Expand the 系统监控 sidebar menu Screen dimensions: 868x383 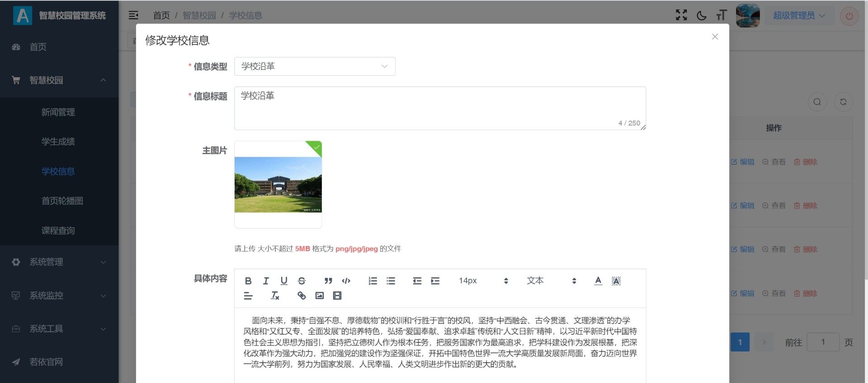pyautogui.click(x=59, y=295)
